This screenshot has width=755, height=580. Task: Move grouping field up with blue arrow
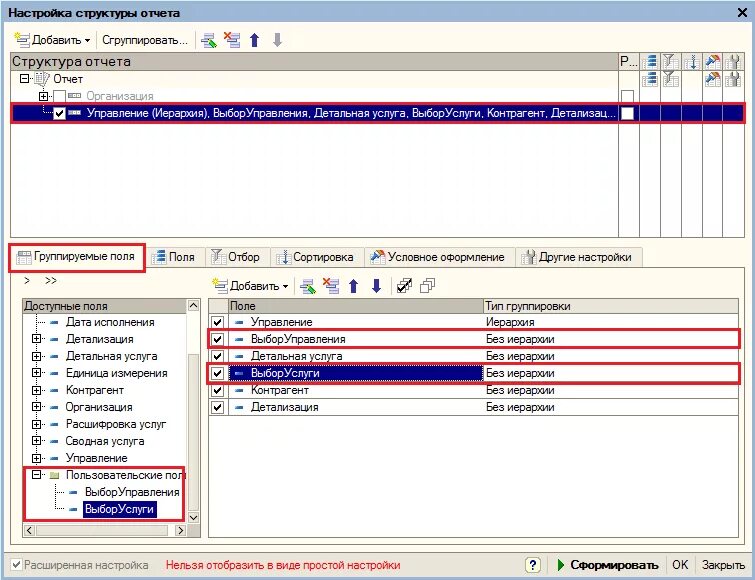(x=353, y=286)
